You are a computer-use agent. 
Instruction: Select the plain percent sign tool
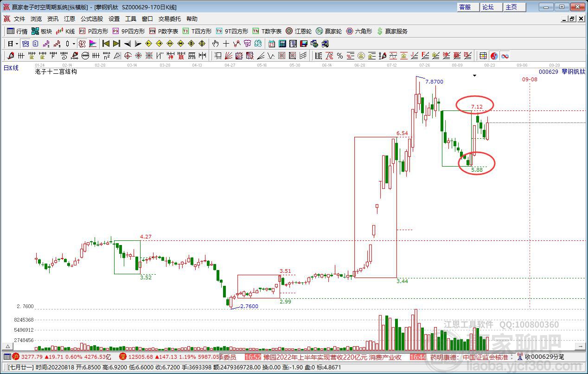pos(340,56)
